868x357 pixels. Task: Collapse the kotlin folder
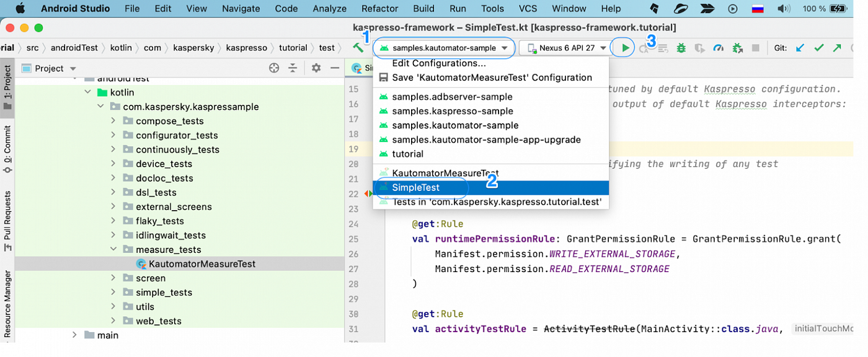87,92
